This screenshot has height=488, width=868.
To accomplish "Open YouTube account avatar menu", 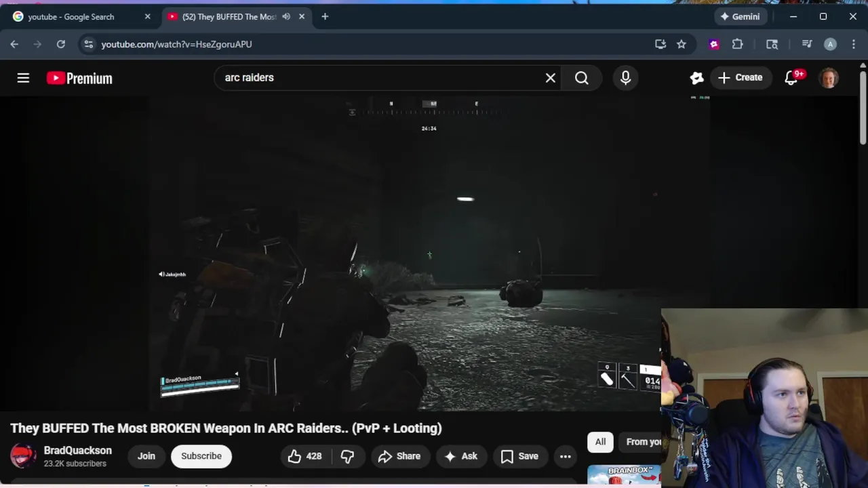I will (829, 78).
